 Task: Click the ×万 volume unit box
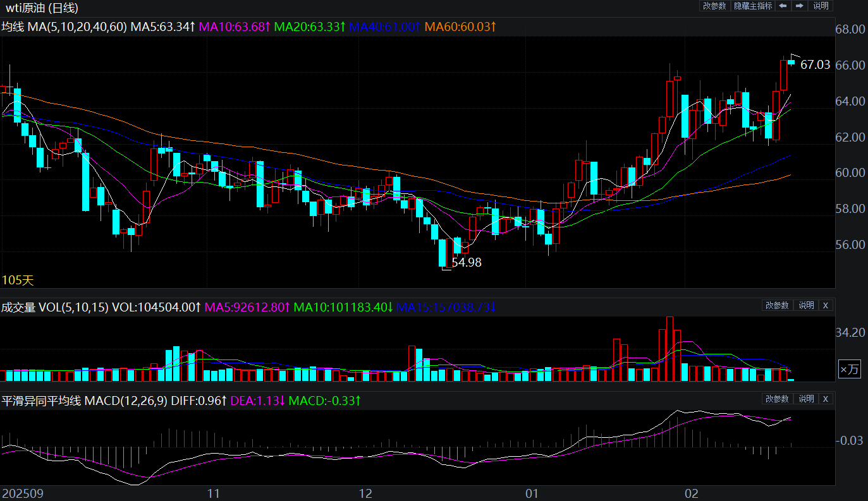[849, 370]
